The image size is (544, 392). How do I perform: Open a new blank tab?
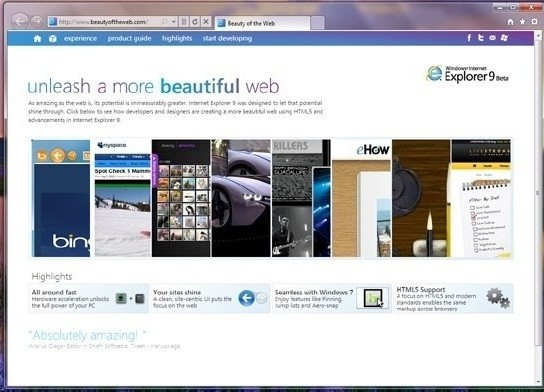[317, 23]
